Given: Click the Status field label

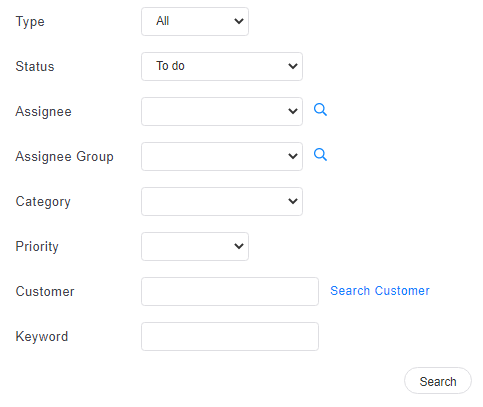Looking at the screenshot, I should (x=35, y=66).
